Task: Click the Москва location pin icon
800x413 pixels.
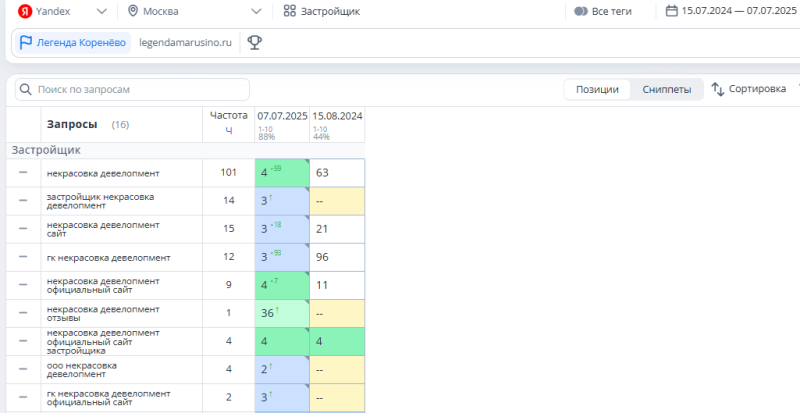Action: (x=134, y=11)
